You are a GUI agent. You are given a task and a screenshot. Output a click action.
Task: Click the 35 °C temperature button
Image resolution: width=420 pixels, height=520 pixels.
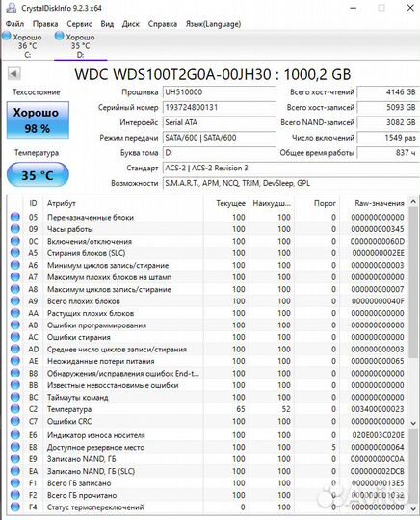pos(38,174)
